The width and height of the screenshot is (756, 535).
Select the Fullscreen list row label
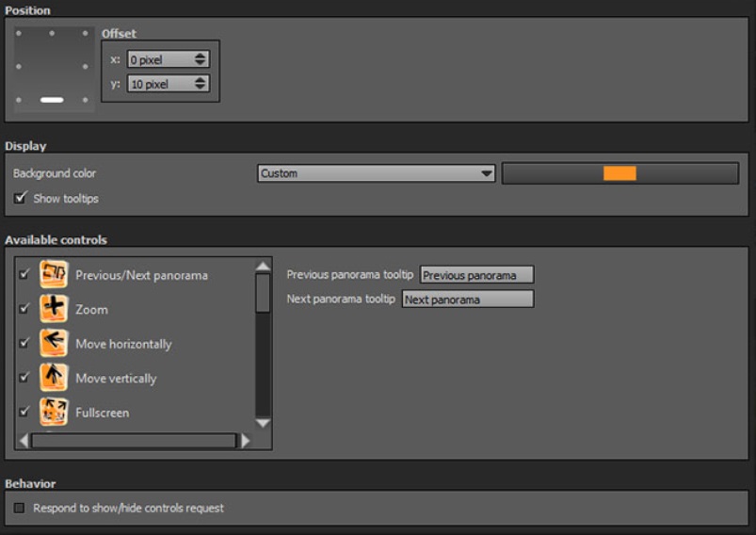103,413
